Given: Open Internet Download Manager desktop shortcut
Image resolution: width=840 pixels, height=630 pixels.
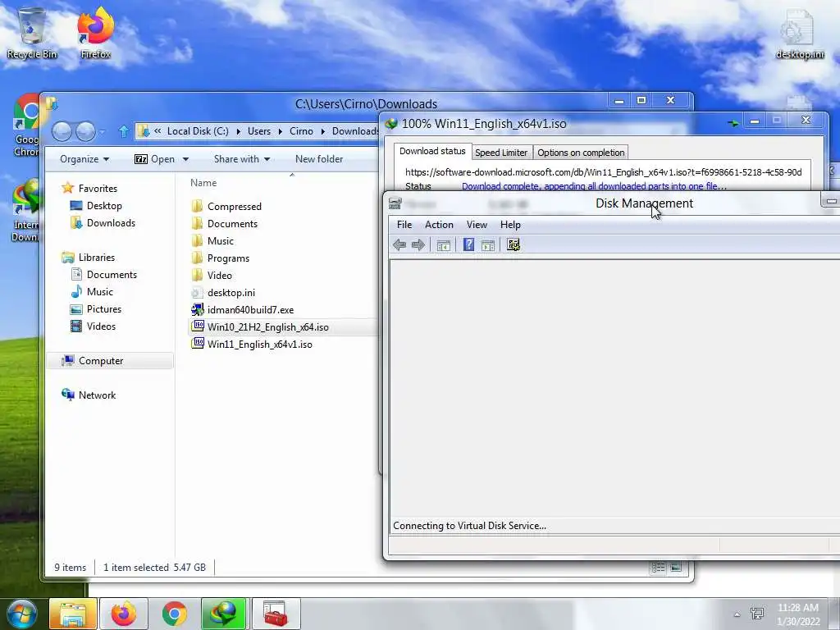Looking at the screenshot, I should 25,211.
